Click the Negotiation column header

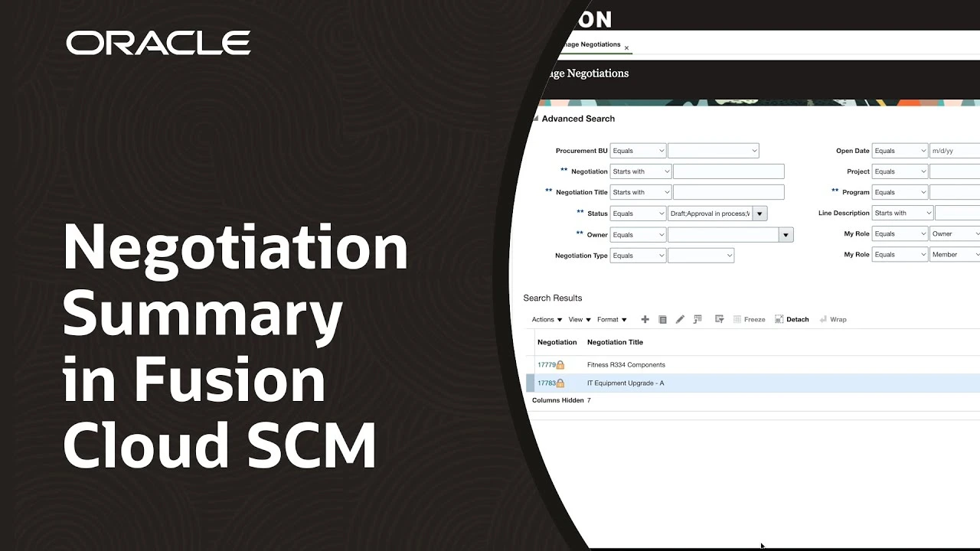coord(557,342)
